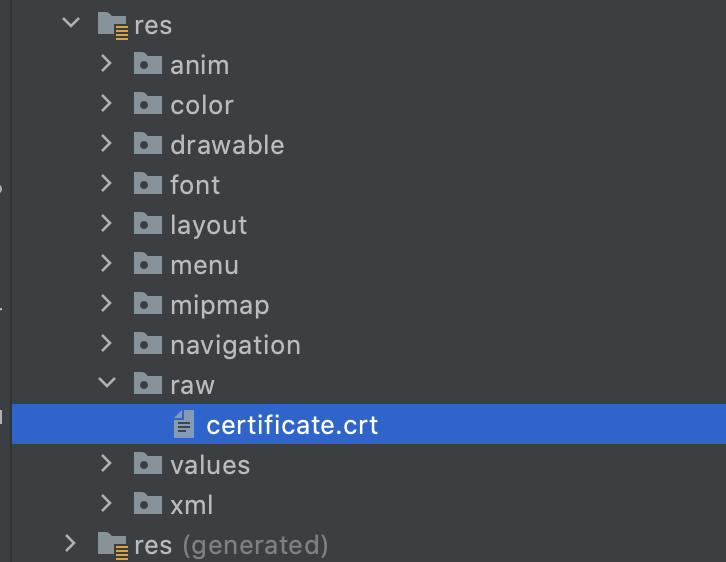726x562 pixels.
Task: Expand the drawable folder arrow
Action: pyautogui.click(x=106, y=144)
